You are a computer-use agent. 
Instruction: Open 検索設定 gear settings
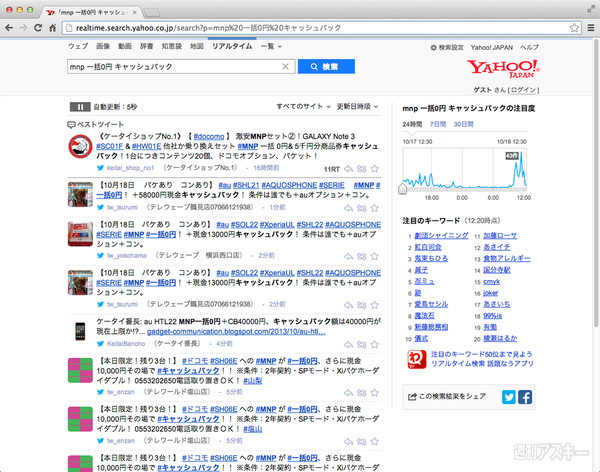447,47
